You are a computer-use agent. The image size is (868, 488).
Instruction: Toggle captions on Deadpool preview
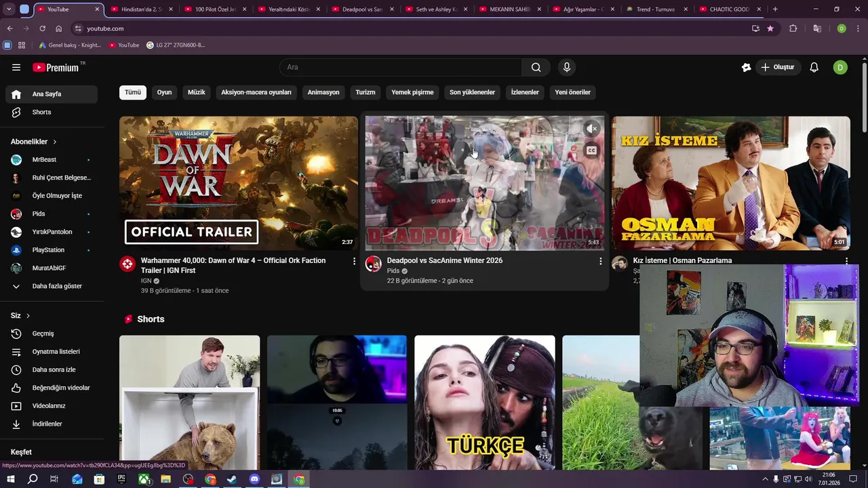pos(592,150)
